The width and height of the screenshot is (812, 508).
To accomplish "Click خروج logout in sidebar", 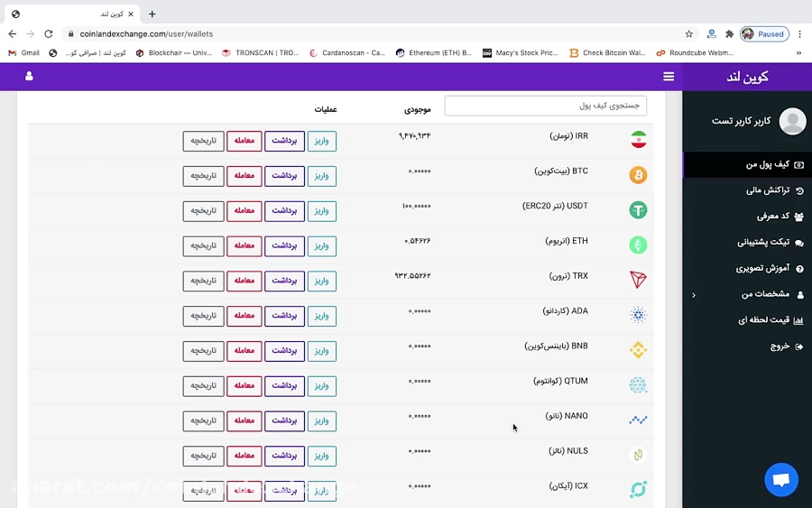I will [747, 346].
